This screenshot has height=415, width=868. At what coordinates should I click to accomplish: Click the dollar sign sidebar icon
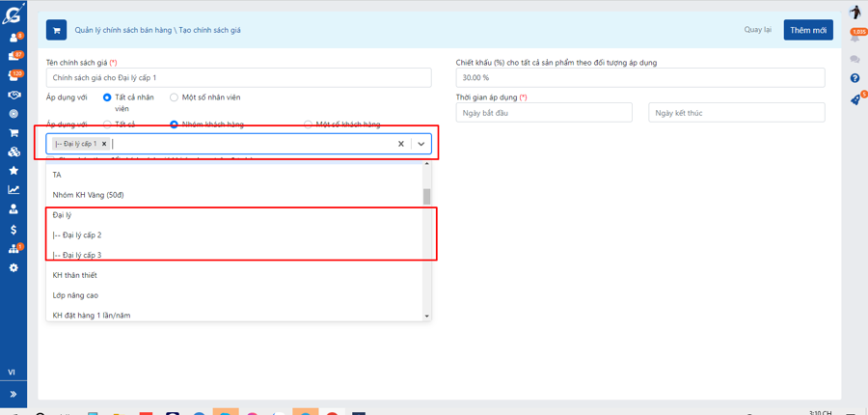(14, 230)
